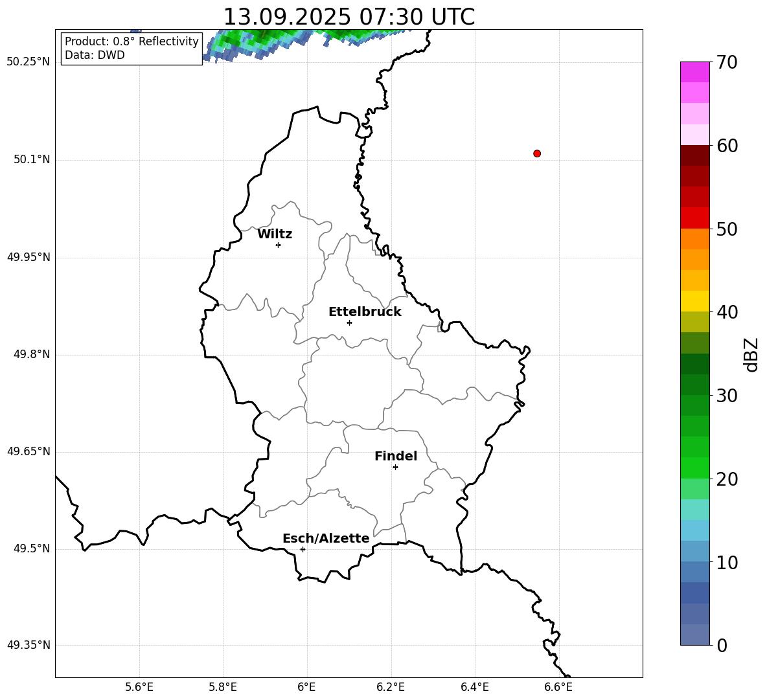The width and height of the screenshot is (767, 700).
Task: Click the Esch/Alzette station cross marker
Action: (303, 549)
